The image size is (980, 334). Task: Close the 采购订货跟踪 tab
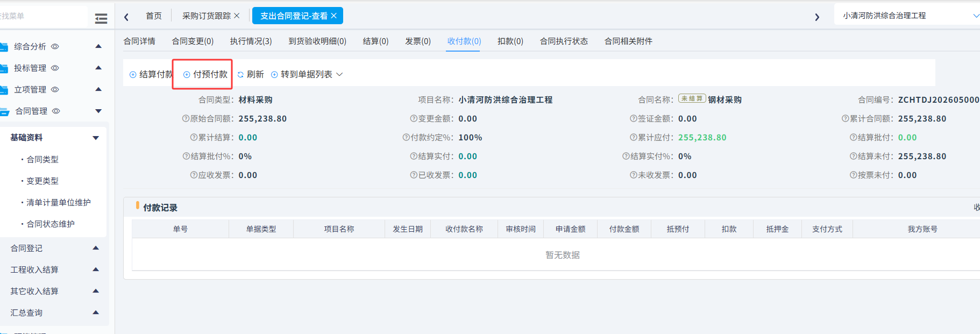point(237,16)
